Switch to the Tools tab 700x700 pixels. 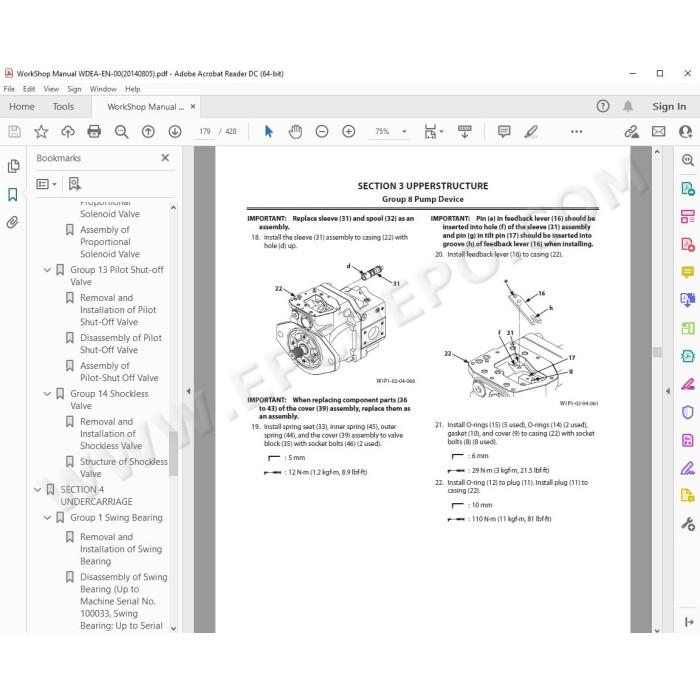tap(63, 106)
